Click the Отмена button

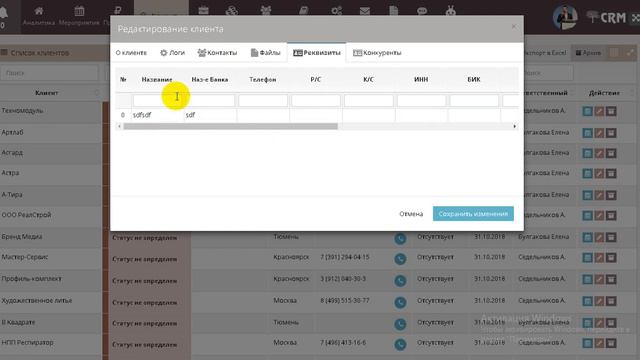[411, 214]
